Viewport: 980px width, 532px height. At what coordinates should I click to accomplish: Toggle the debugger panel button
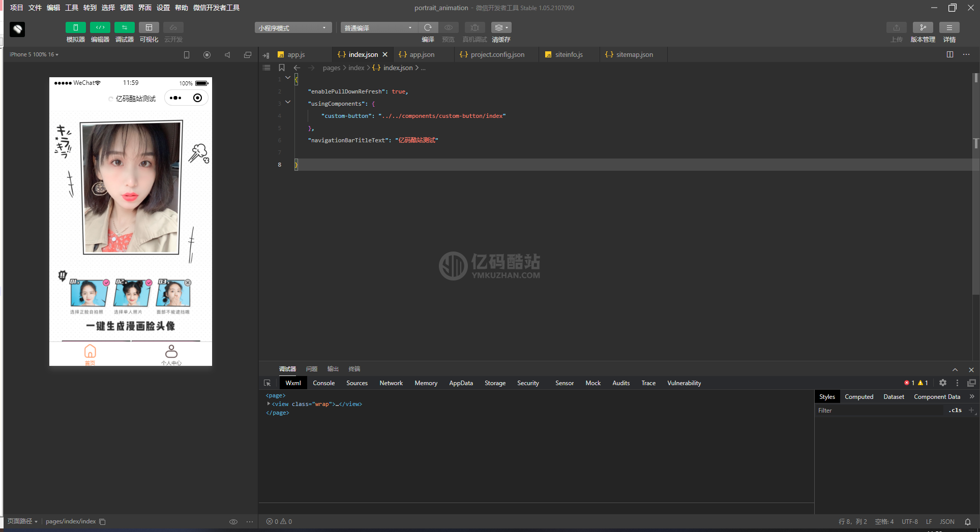pos(125,27)
